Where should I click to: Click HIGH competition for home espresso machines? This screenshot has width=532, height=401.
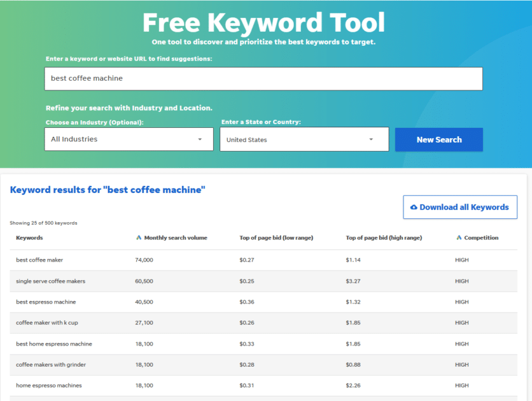(462, 385)
